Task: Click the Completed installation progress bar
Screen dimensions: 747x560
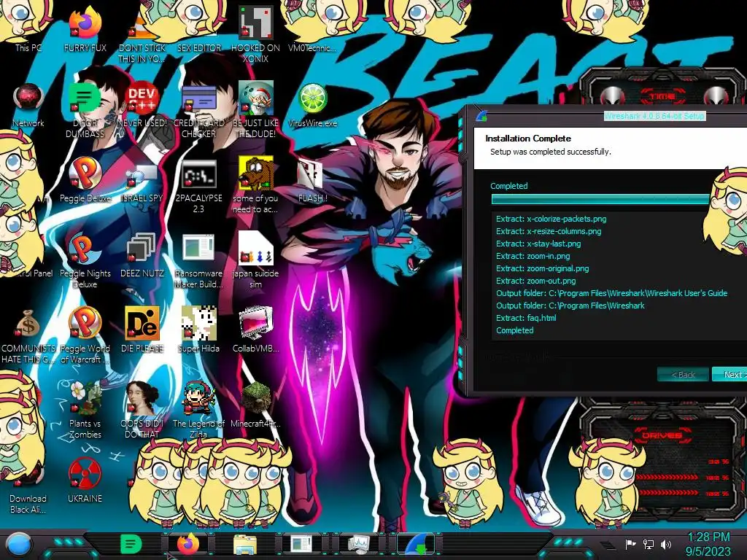Action: click(x=600, y=200)
